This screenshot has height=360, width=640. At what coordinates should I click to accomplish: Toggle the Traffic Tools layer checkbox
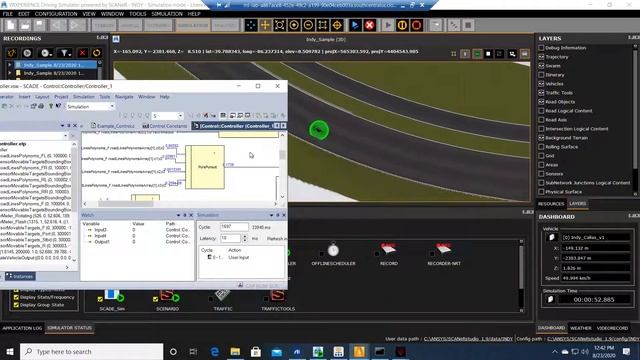(541, 93)
